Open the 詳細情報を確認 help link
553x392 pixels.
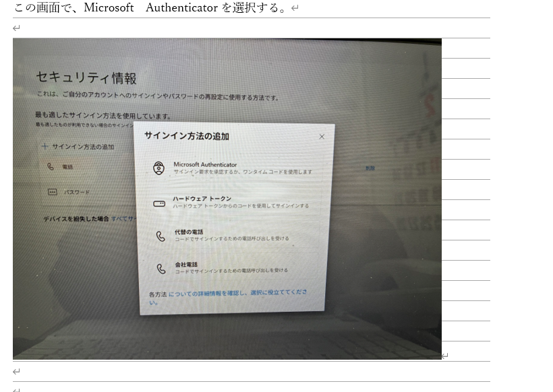[237, 293]
